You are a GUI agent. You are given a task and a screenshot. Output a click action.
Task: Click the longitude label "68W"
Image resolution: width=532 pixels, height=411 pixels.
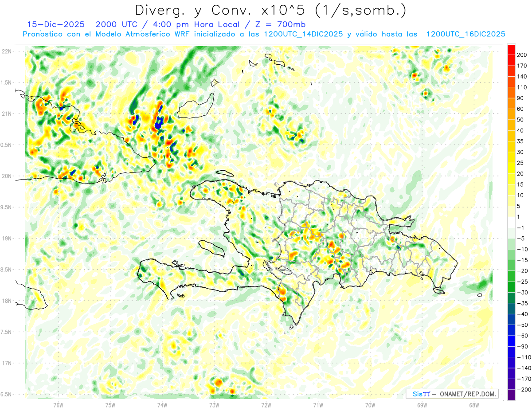(473, 404)
